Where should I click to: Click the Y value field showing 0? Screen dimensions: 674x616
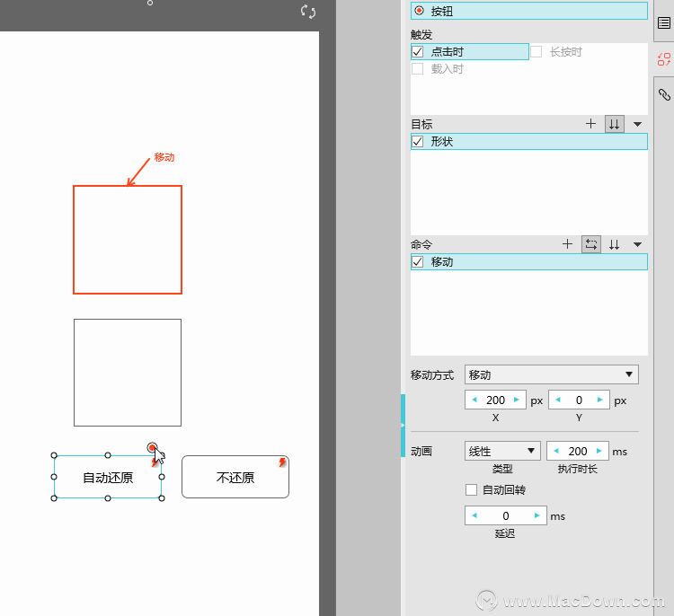coord(579,400)
